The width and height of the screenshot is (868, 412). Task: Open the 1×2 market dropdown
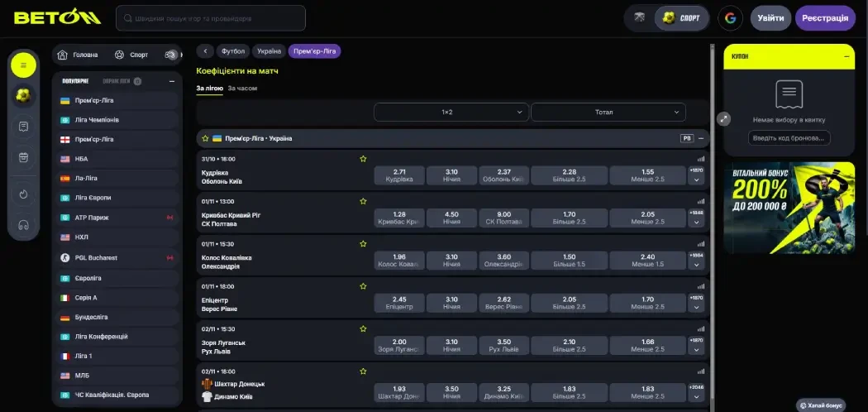[x=451, y=112]
